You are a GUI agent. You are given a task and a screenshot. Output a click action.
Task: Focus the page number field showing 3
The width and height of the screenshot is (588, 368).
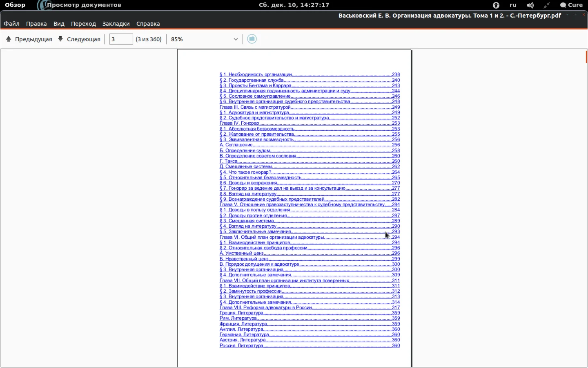pyautogui.click(x=121, y=39)
